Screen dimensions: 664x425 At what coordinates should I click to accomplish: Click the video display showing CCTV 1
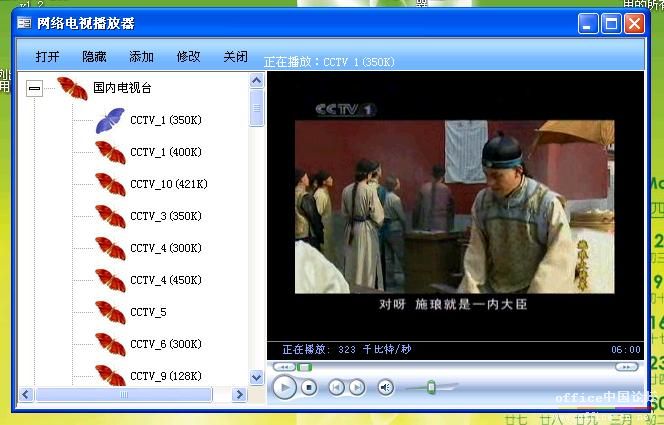tap(455, 207)
